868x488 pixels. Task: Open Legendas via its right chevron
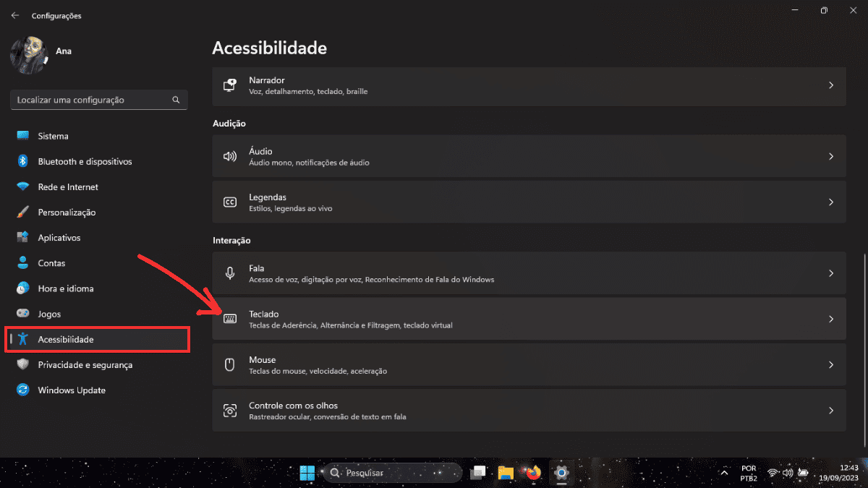click(x=831, y=202)
